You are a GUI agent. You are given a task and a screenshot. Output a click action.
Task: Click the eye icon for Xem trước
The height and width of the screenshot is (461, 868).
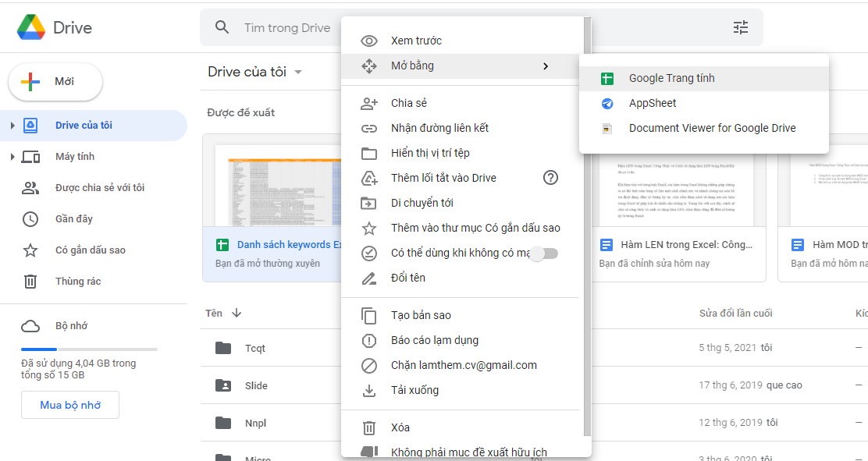[x=368, y=41]
